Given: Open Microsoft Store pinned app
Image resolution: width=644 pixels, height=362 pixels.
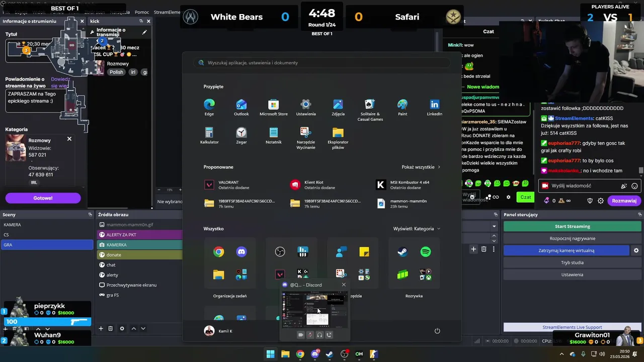Looking at the screenshot, I should [274, 108].
